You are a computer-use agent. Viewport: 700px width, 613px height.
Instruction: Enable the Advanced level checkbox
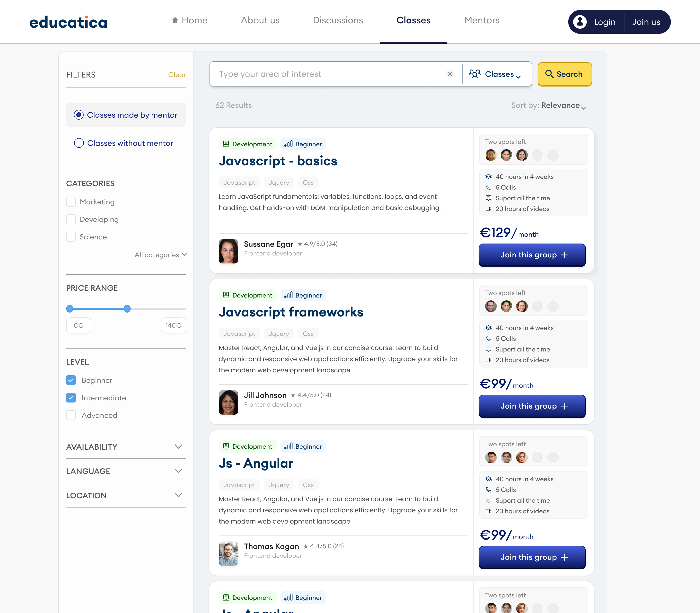(71, 415)
